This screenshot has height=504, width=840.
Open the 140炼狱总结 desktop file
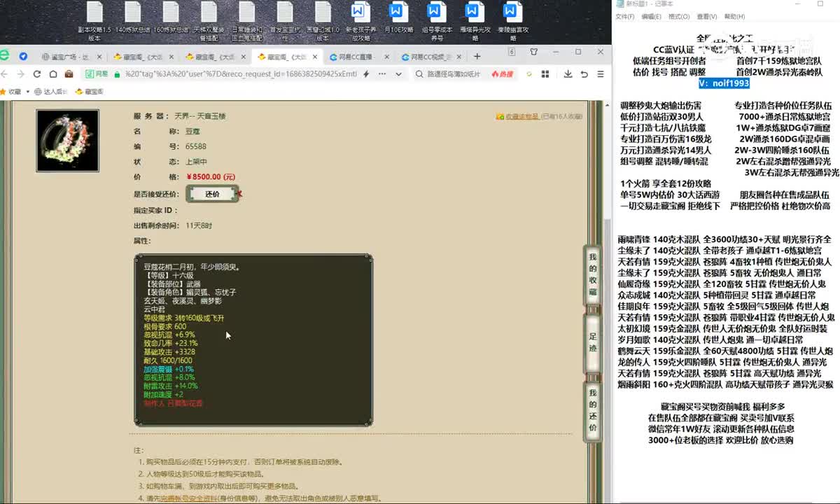click(132, 18)
